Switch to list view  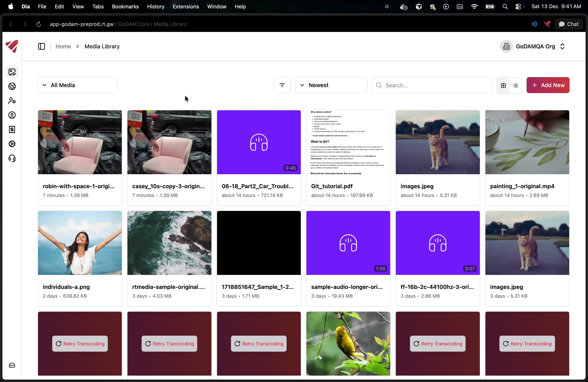(515, 85)
